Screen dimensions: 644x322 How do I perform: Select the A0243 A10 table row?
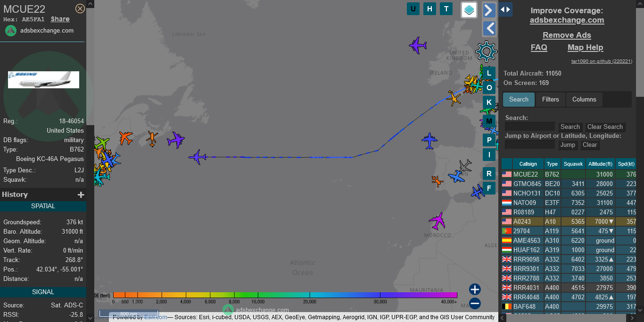coord(569,221)
